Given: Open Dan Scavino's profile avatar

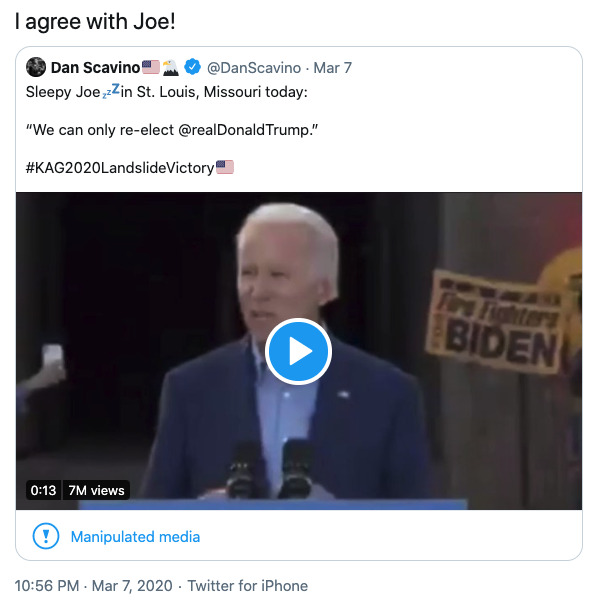Looking at the screenshot, I should click(36, 67).
